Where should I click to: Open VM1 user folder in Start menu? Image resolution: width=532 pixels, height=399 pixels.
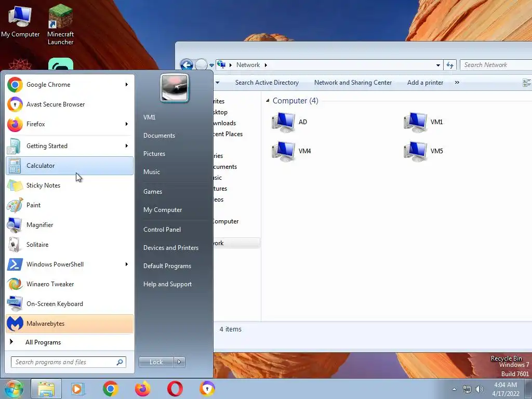[149, 117]
